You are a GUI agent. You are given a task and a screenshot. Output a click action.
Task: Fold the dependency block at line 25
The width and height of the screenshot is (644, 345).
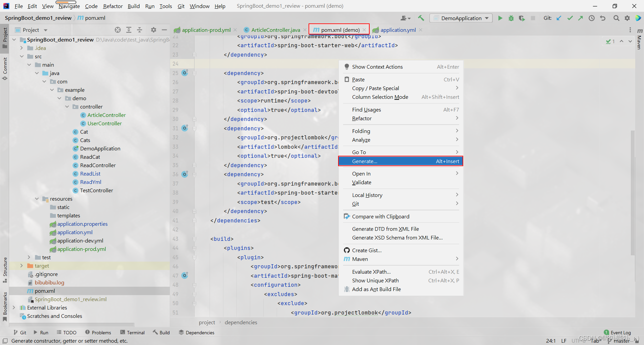194,73
